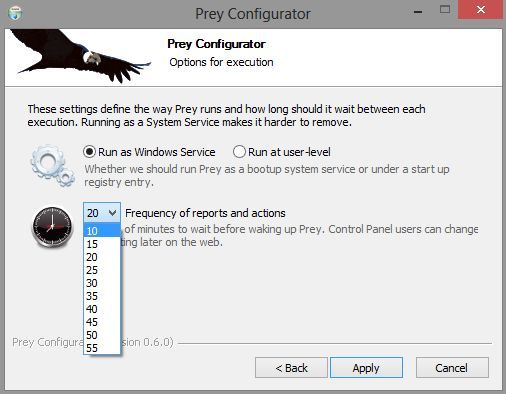
Task: Choose 30 minutes from the list
Action: (x=102, y=283)
